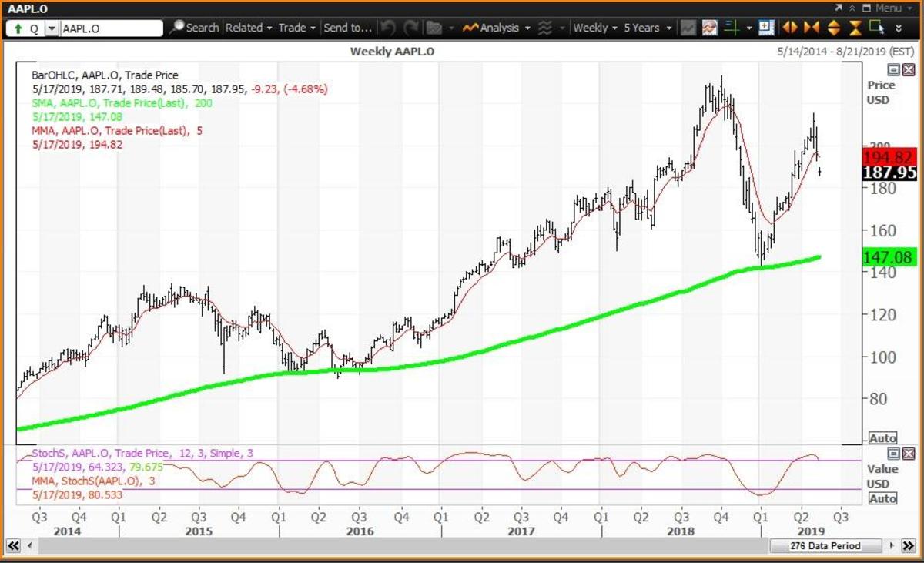Click the 2019 year label on time axis

[x=810, y=531]
